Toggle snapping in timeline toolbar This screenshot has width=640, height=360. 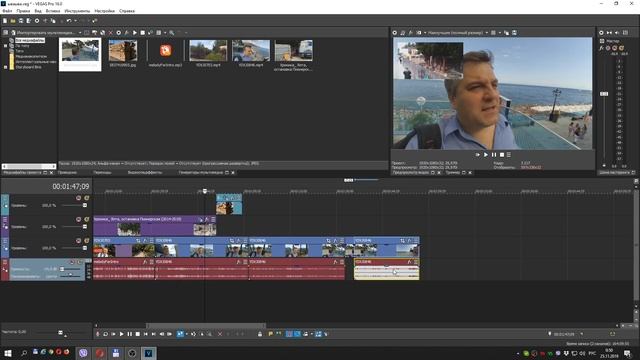pos(289,334)
